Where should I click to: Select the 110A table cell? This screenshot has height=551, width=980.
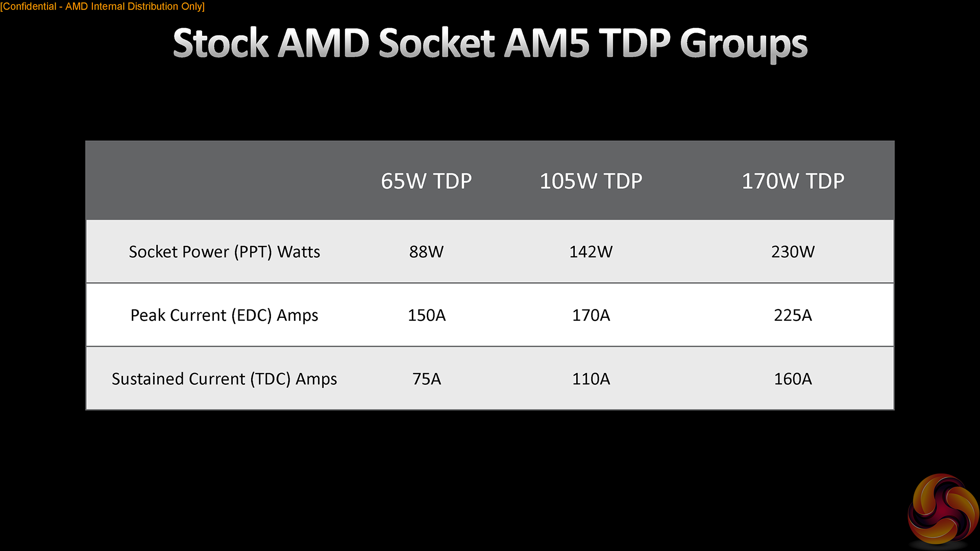pos(591,379)
